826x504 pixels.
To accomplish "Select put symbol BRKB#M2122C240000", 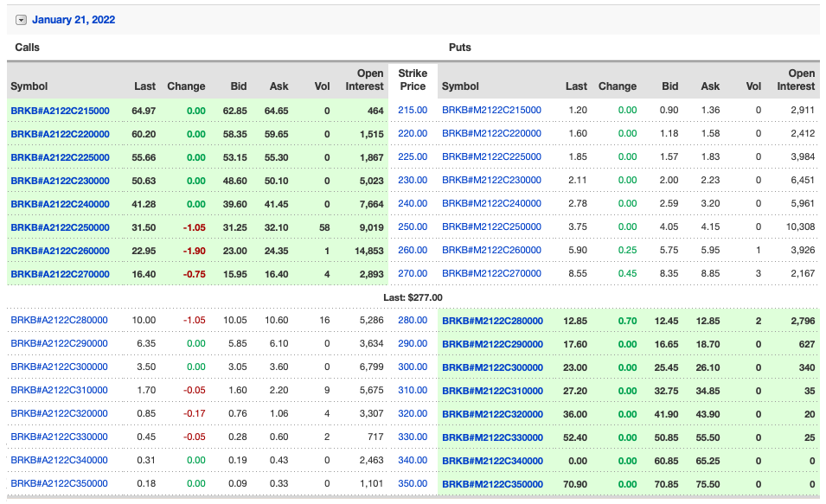I will (491, 204).
